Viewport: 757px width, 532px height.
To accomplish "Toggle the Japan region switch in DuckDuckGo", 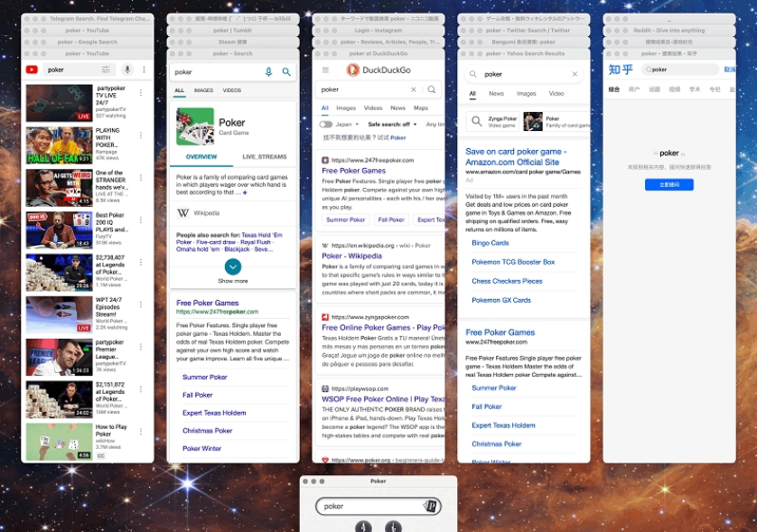I will tap(326, 125).
